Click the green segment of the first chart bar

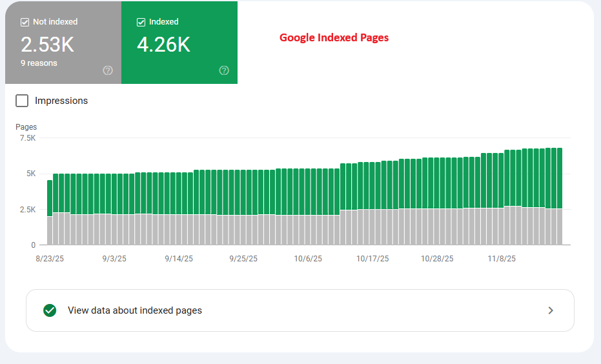tap(50, 198)
